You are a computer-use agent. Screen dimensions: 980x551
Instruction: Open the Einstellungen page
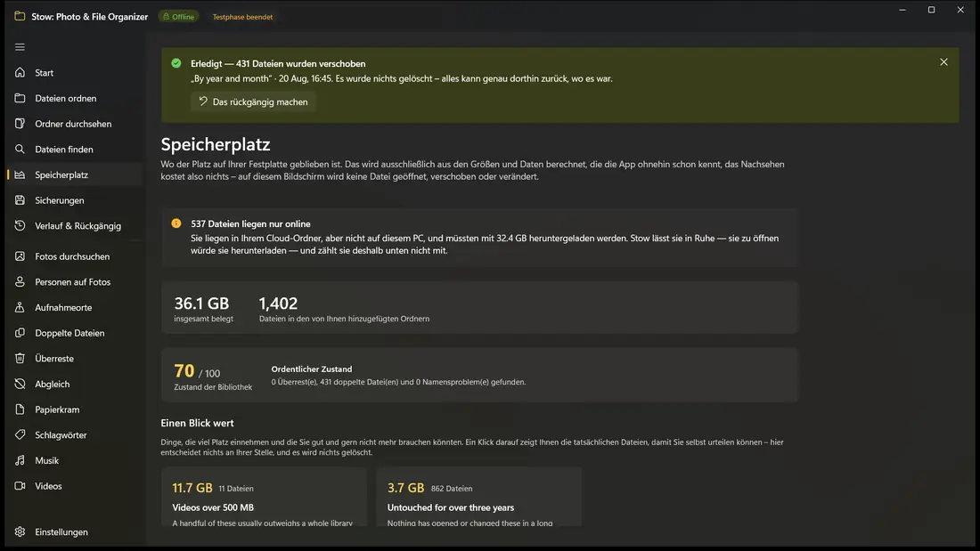[75, 531]
